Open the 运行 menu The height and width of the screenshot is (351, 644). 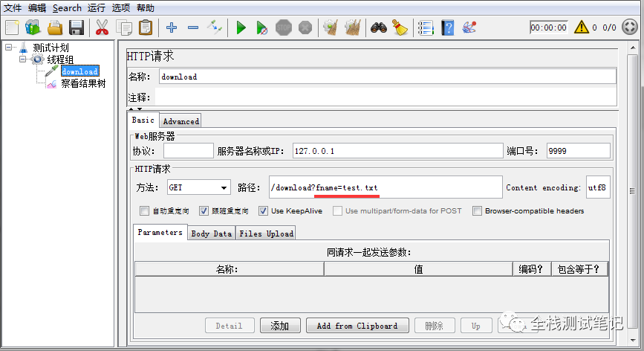97,8
